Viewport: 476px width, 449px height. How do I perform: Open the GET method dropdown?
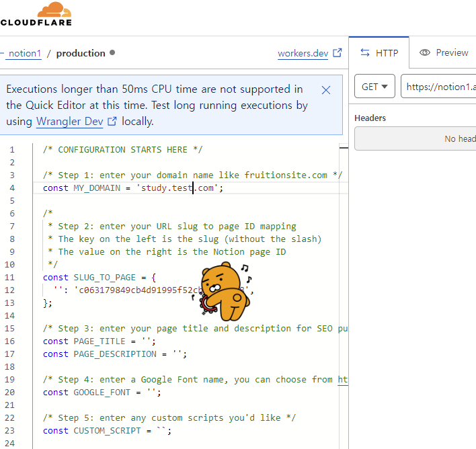(374, 87)
